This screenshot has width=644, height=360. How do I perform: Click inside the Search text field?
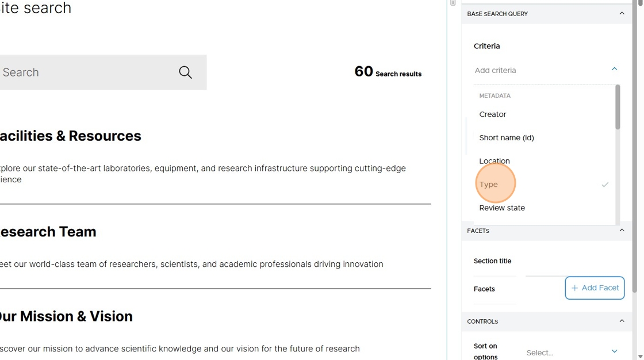click(x=86, y=72)
